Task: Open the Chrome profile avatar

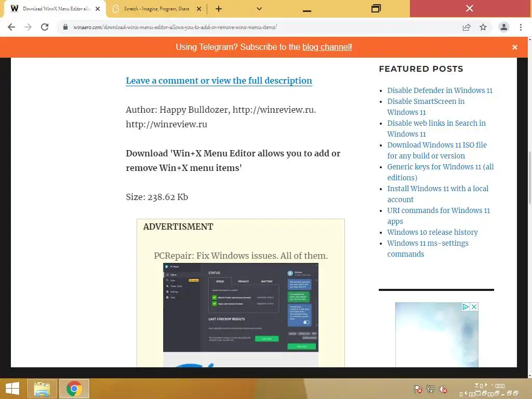Action: tap(504, 27)
